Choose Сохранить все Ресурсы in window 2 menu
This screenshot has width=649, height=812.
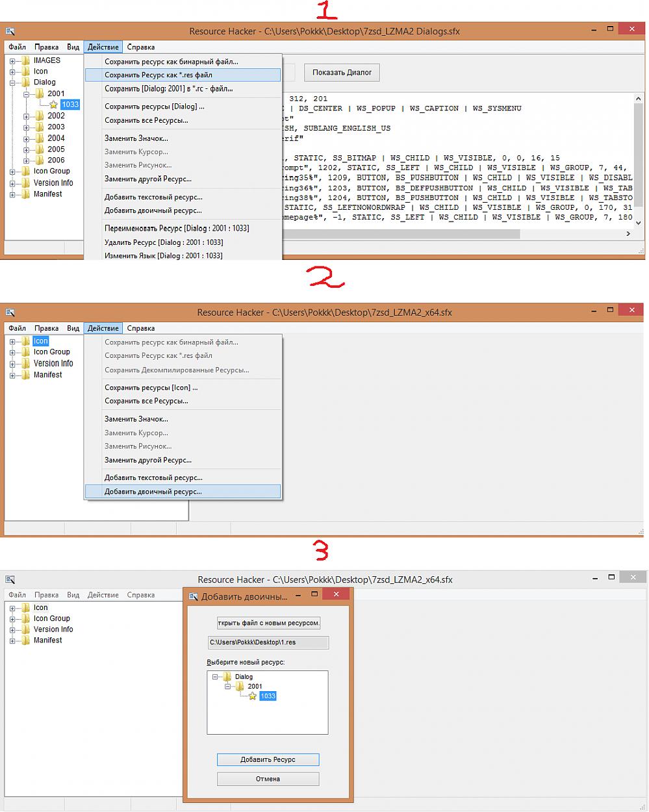pos(183,401)
